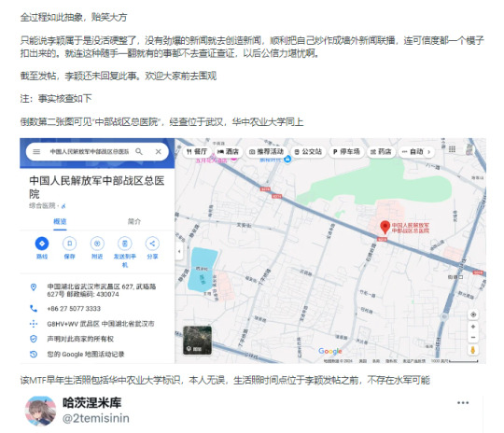Click the 分享 share icon
Screen dimensions: 504x433
click(152, 244)
